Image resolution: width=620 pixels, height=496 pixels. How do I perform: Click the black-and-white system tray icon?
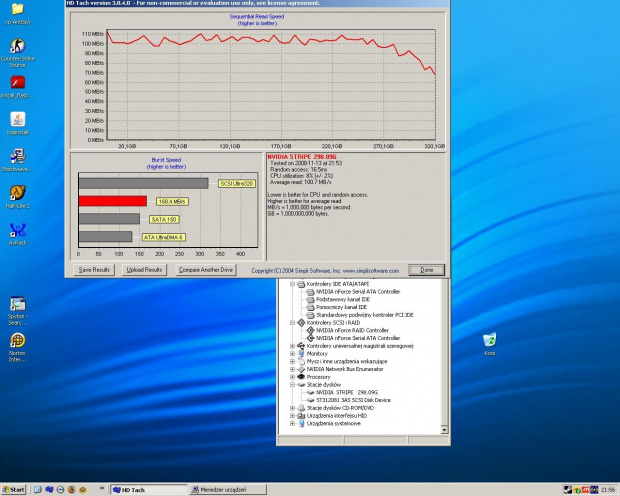click(568, 490)
